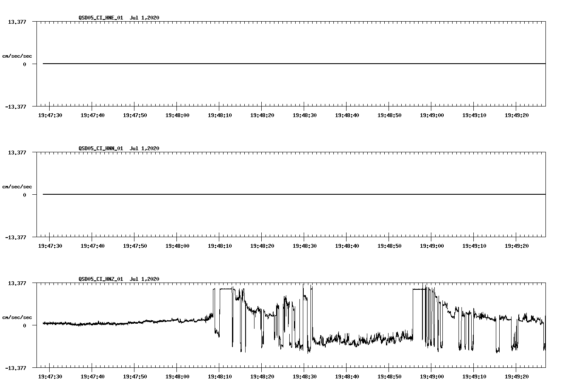This screenshot has height=392, width=576.
Task: Click the 19:48:10 time label under the HNN plot
Action: [220, 246]
